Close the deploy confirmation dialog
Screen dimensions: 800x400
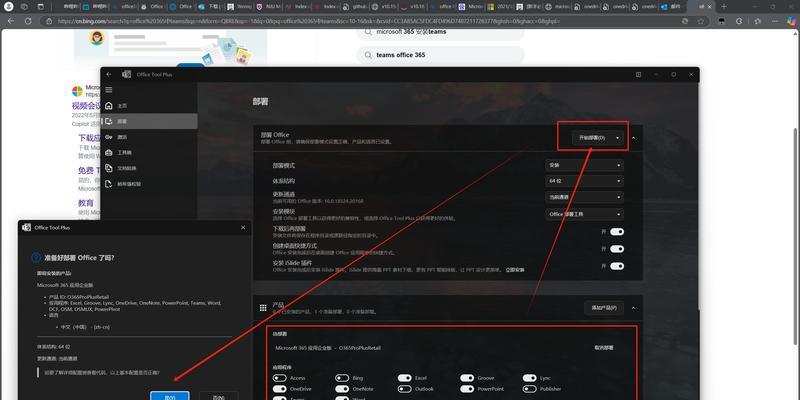click(x=243, y=228)
